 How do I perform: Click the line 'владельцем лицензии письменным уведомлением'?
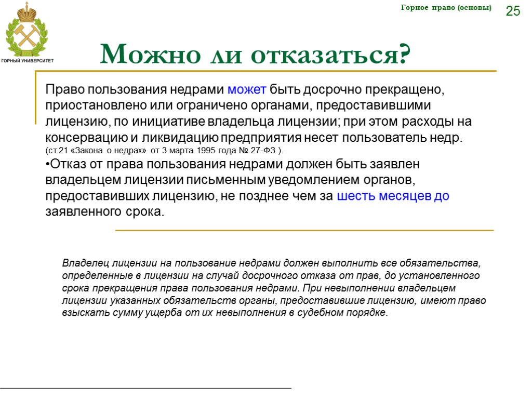230,180
